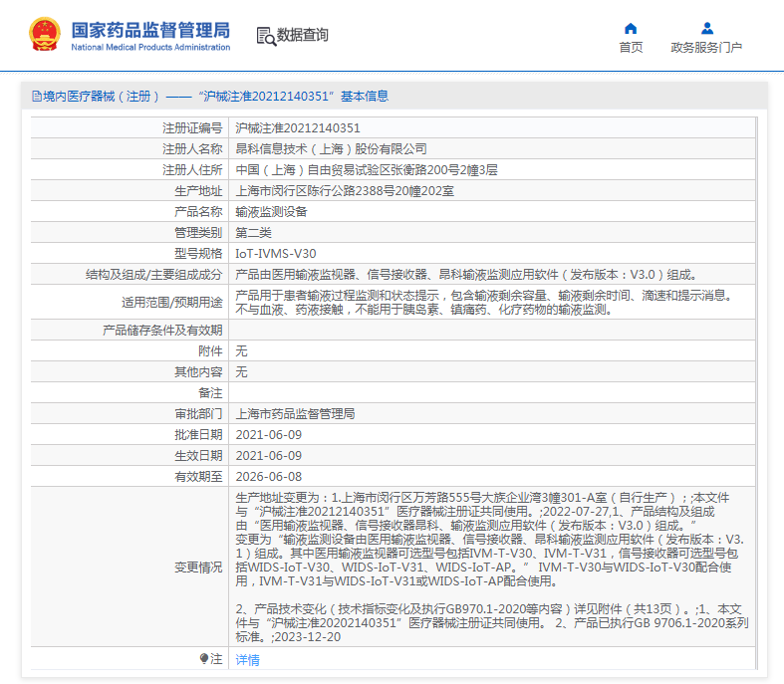Click the expiry date value 2026-06-08
This screenshot has width=784, height=684.
pyautogui.click(x=268, y=476)
